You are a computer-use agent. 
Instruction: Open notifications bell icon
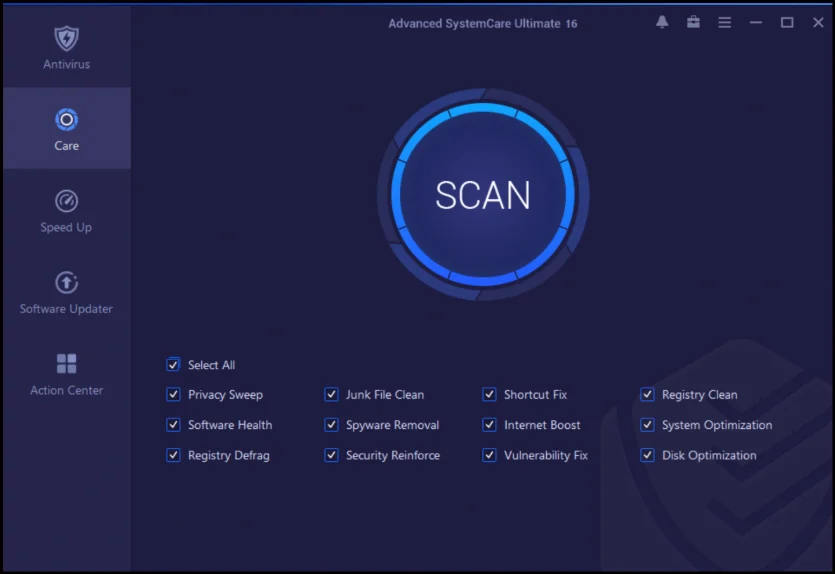click(x=662, y=22)
